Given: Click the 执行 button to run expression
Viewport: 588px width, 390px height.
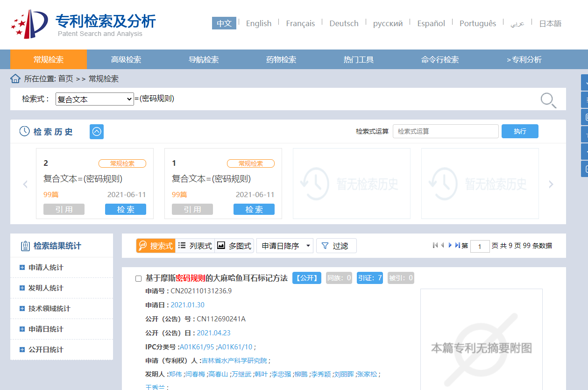Looking at the screenshot, I should [519, 131].
